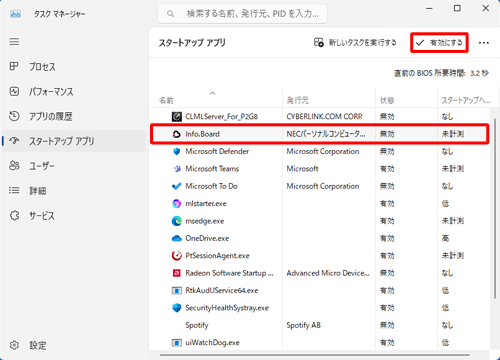Focus the search box for name, publisher, PID
Viewport: 500px width, 360px height.
coord(242,14)
